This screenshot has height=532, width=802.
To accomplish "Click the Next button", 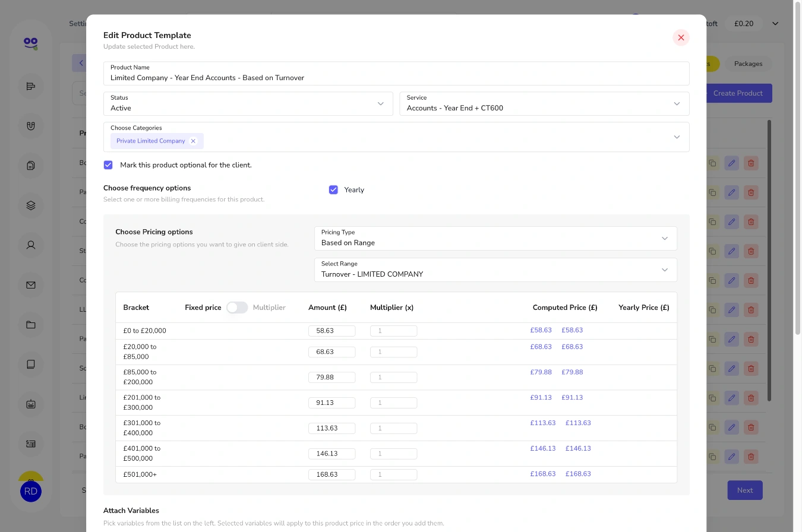I will 745,490.
